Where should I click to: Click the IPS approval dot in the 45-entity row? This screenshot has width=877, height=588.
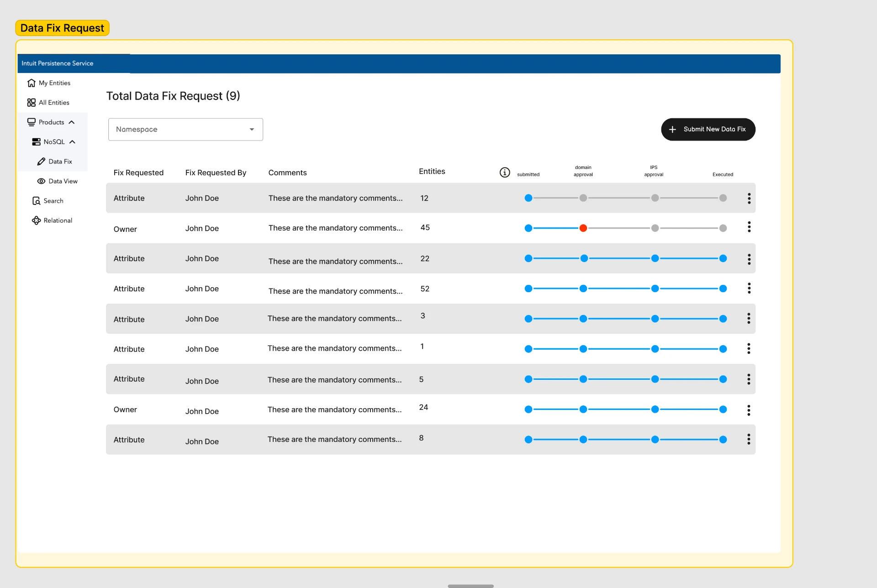[x=655, y=228]
